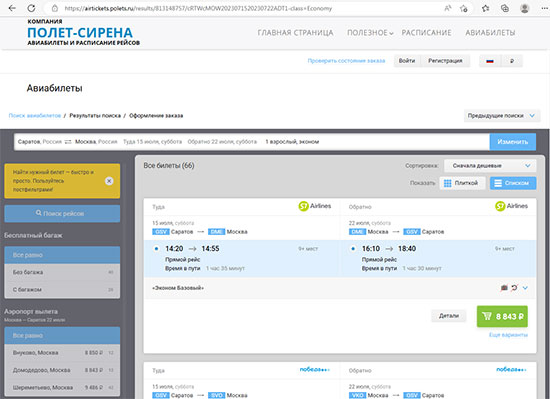Image resolution: width=550 pixels, height=399 pixels.
Task: Filter by Домодедово, Москва airport
Action: [62, 370]
